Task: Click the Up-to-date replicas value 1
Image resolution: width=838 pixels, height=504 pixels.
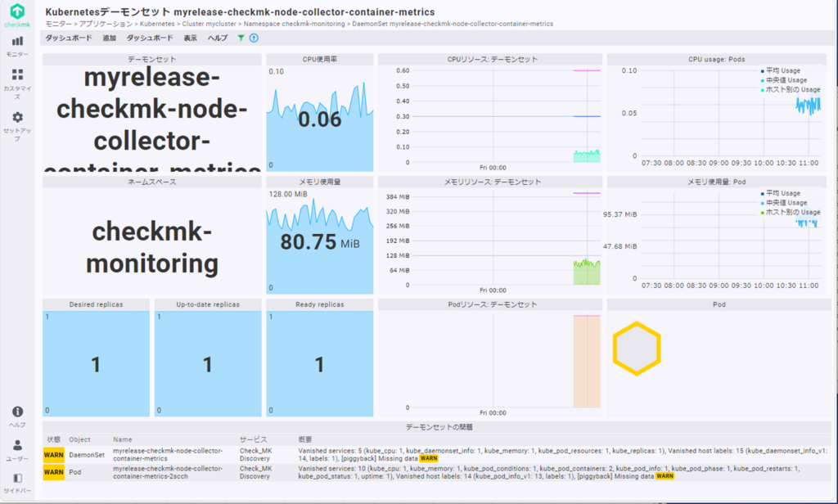Action: click(x=207, y=365)
